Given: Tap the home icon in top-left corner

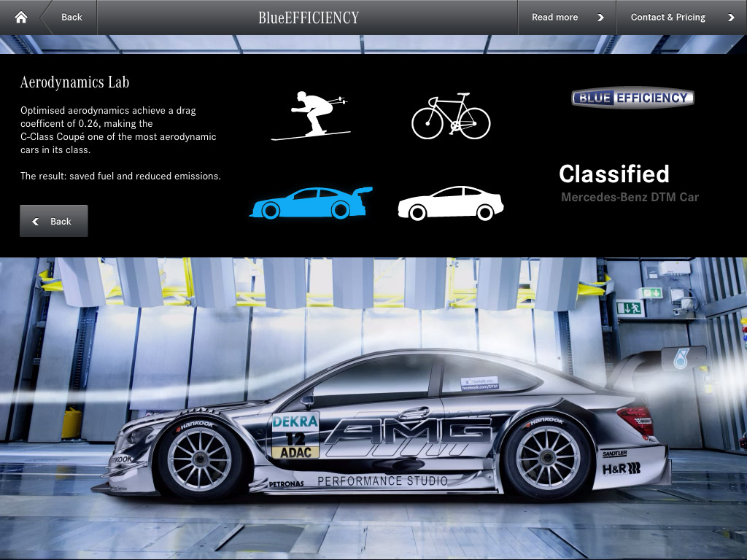Looking at the screenshot, I should coord(19,16).
